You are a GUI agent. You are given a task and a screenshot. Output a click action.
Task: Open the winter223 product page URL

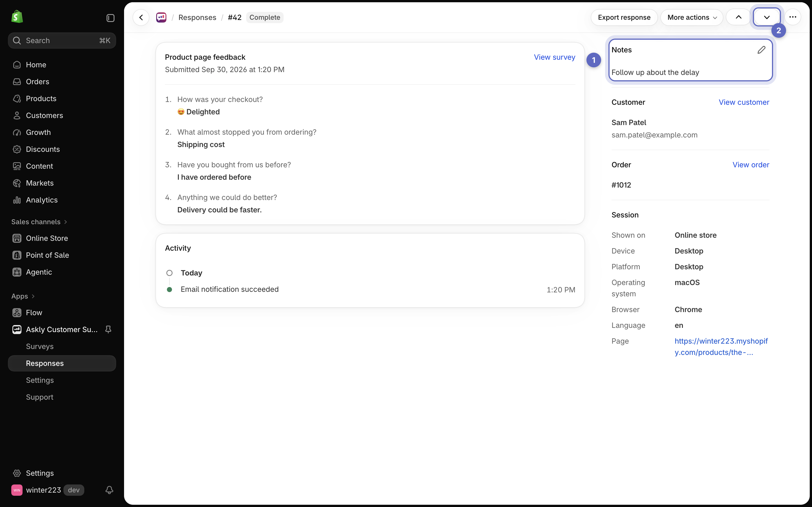coord(721,347)
